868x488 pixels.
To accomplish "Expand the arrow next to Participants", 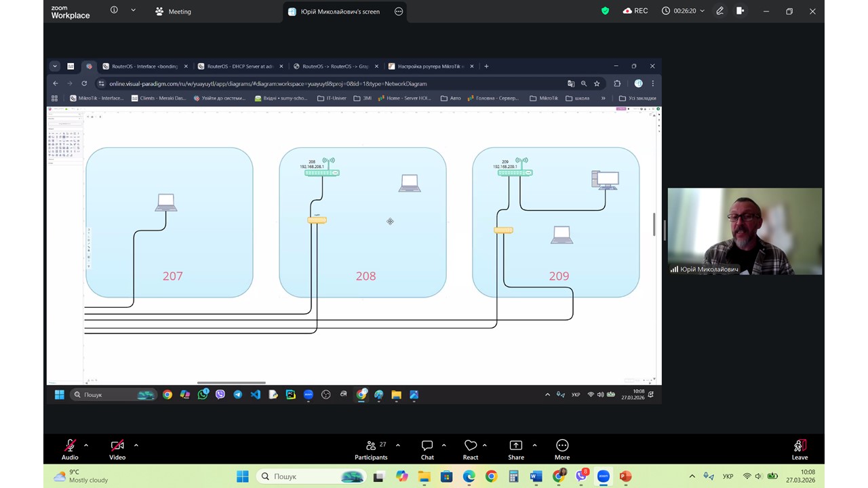I will pos(397,445).
